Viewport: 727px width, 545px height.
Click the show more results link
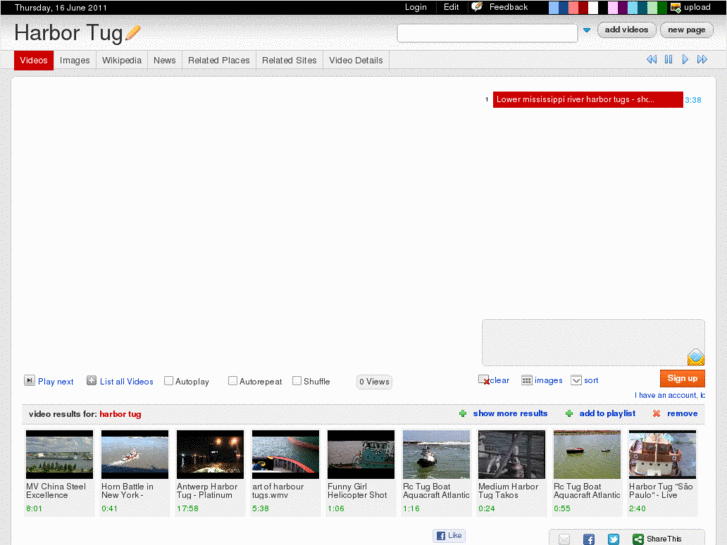point(510,413)
